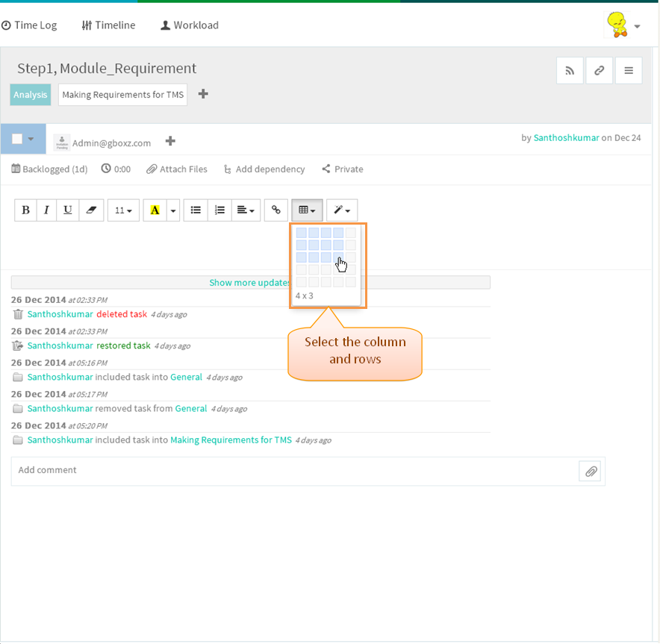Image resolution: width=660 pixels, height=644 pixels.
Task: Toggle bold formatting in editor toolbar
Action: 25,210
